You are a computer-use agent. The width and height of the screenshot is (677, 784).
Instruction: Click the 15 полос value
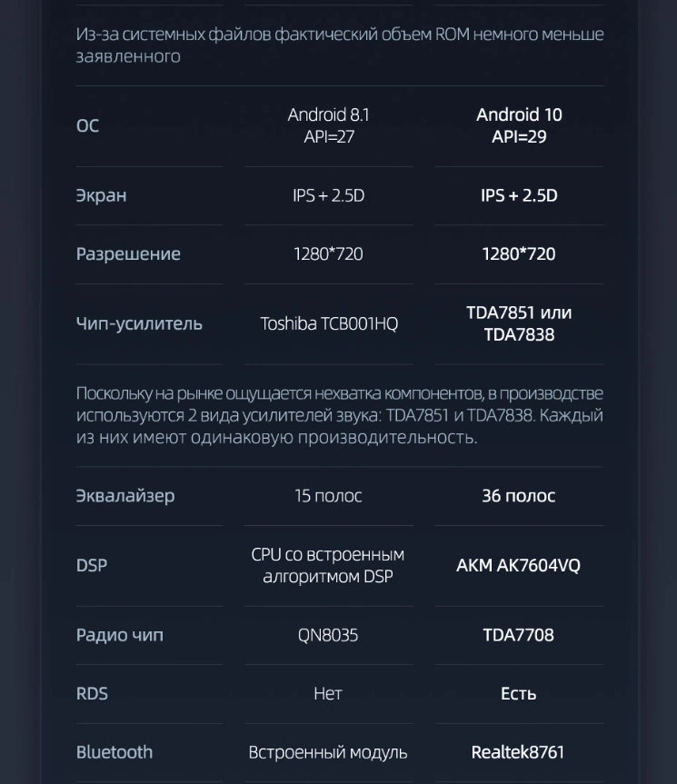click(328, 496)
